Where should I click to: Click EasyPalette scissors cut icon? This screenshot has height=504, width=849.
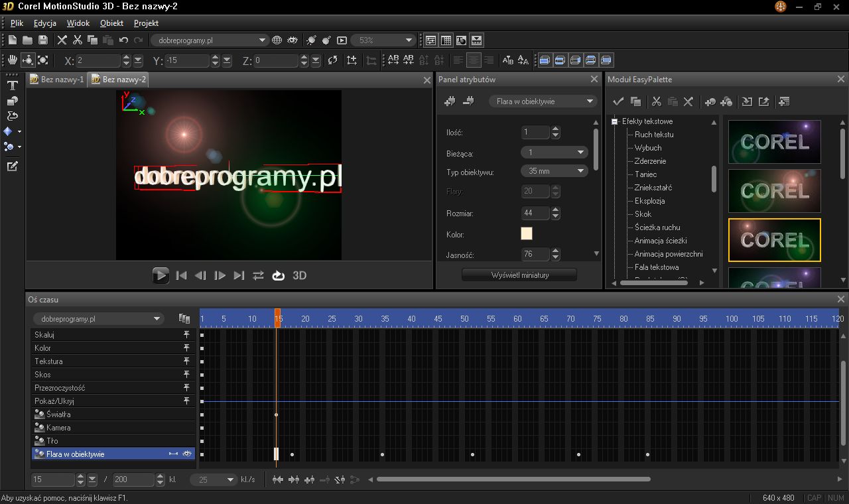point(657,101)
